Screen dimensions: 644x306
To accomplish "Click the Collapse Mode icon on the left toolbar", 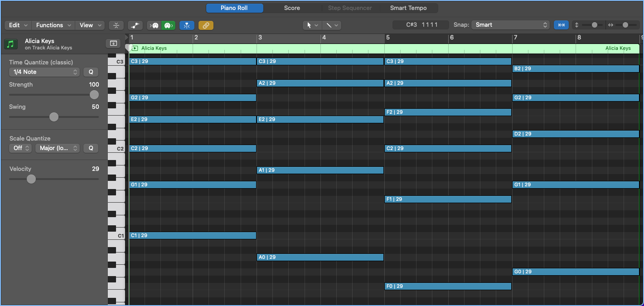I will [116, 25].
